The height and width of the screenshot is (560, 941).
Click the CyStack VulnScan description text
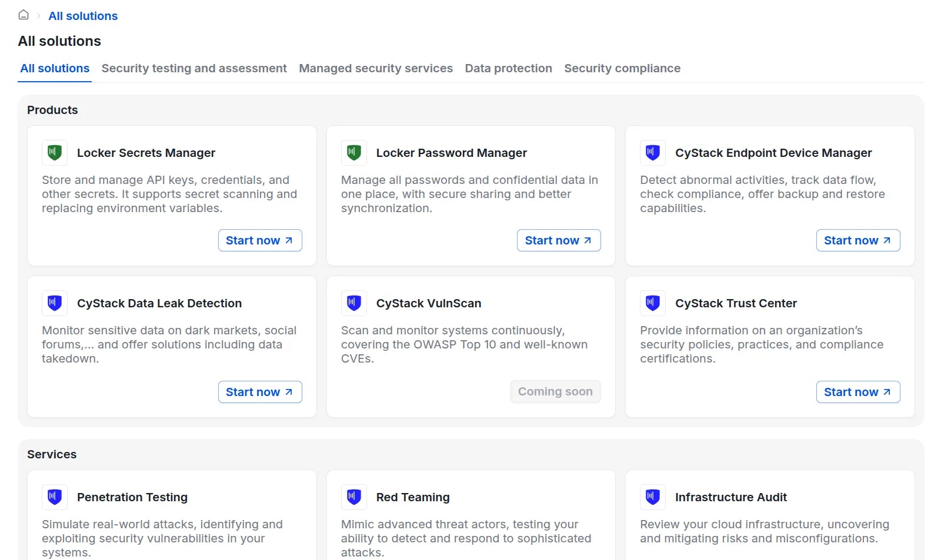[x=464, y=344]
